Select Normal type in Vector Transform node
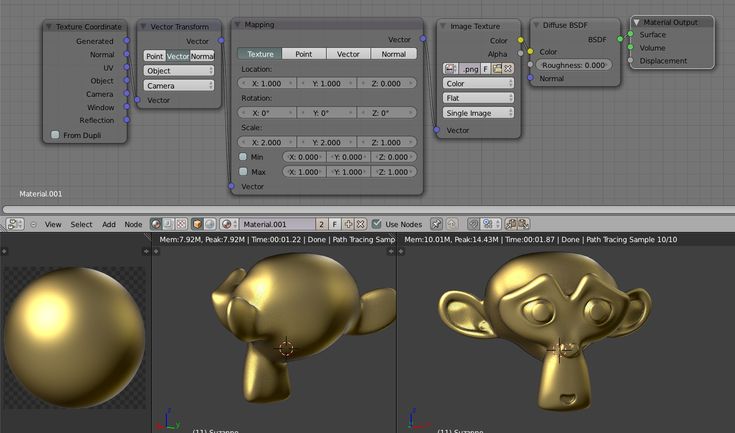The width and height of the screenshot is (735, 433). coord(202,56)
